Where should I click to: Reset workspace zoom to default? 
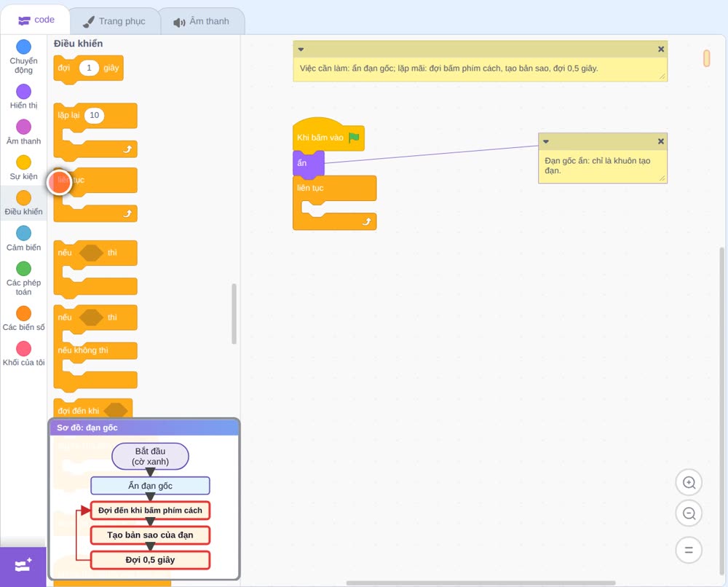point(689,550)
